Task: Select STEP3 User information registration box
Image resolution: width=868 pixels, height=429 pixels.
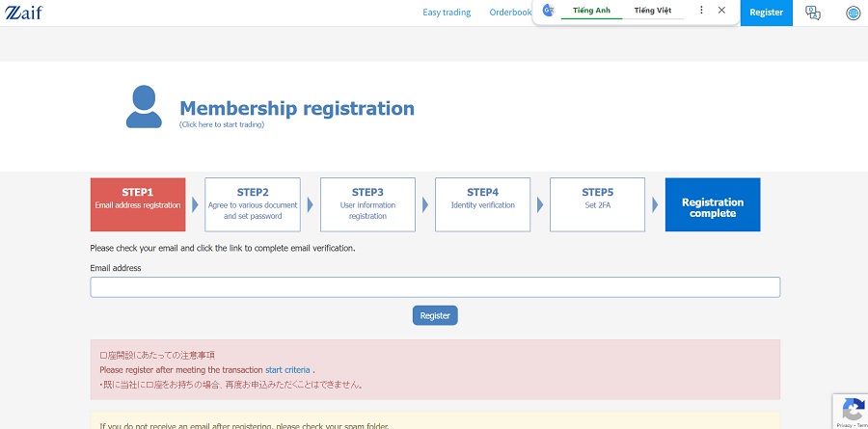Action: coord(367,204)
